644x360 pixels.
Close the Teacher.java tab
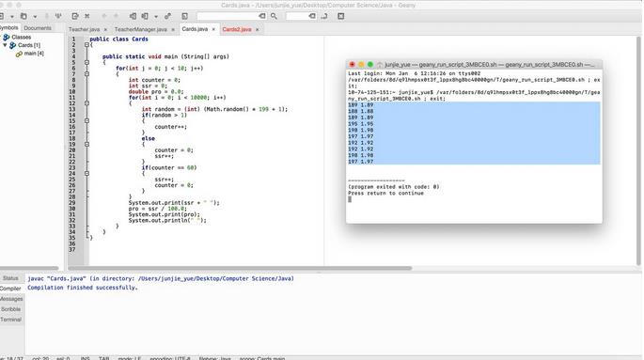pyautogui.click(x=105, y=29)
